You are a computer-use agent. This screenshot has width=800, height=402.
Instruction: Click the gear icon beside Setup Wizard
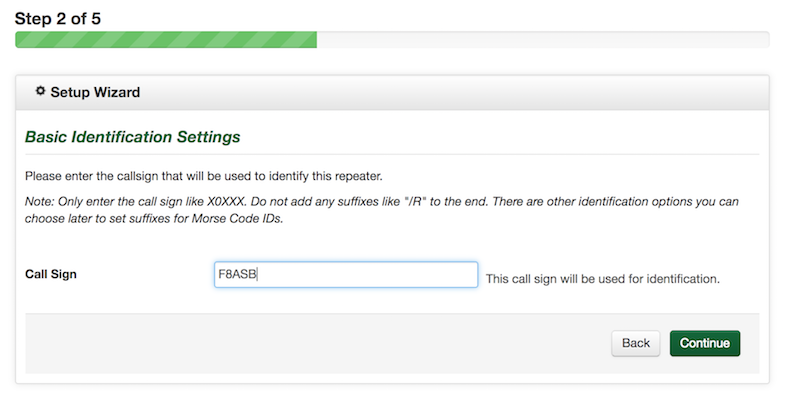click(x=40, y=91)
